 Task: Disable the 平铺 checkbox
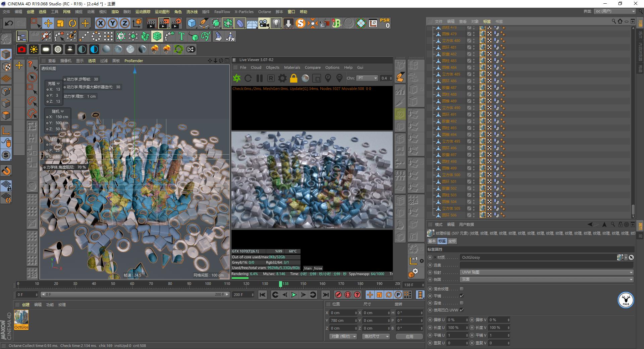462,296
